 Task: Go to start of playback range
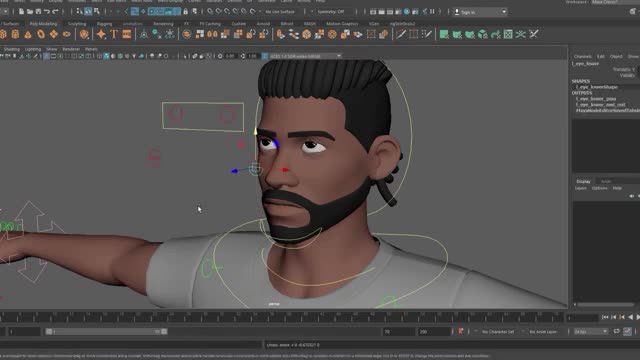(605, 317)
